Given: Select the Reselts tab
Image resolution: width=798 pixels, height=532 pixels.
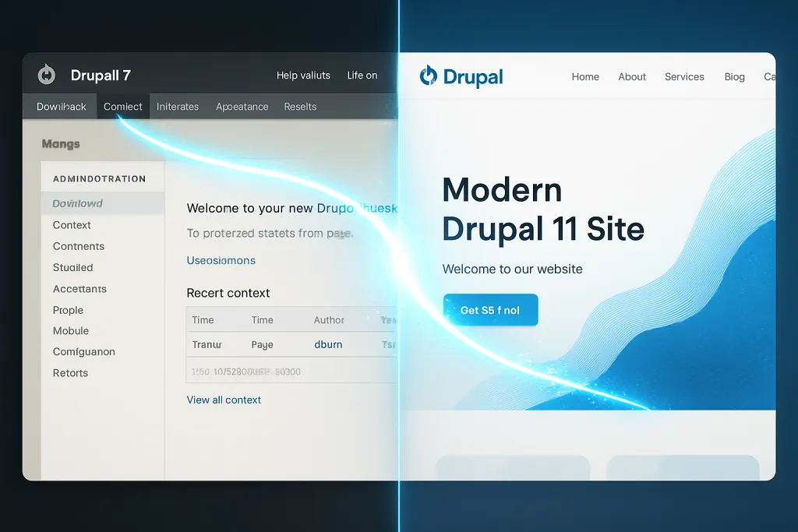Looking at the screenshot, I should (300, 106).
